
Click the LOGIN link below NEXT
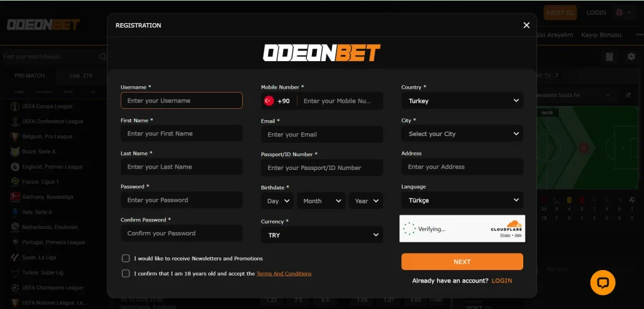click(x=501, y=281)
